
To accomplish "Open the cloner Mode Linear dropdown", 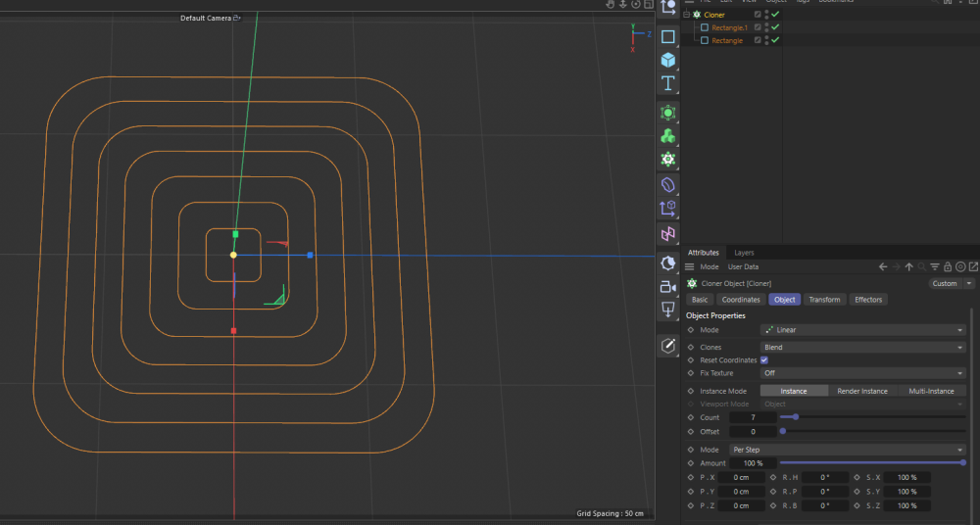I will (x=863, y=330).
